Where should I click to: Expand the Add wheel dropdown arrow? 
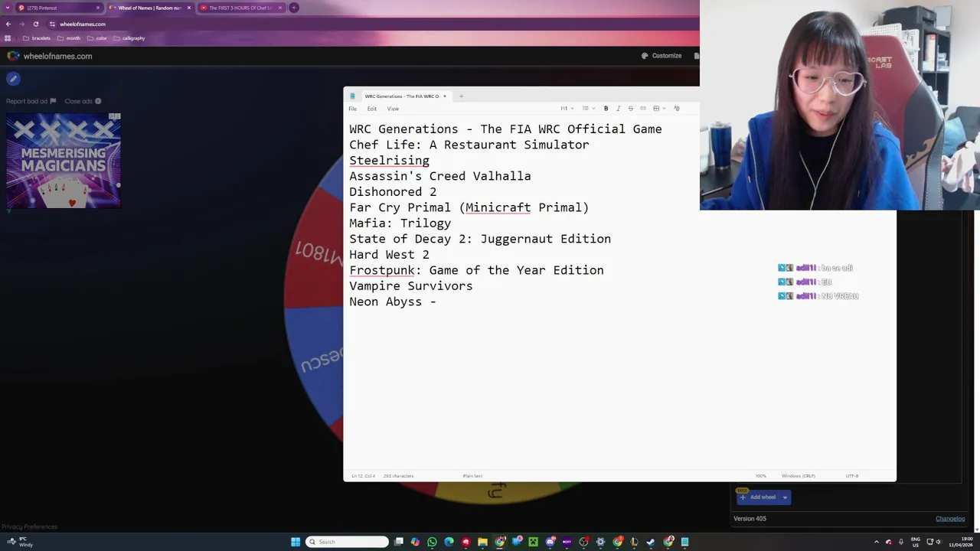point(785,497)
